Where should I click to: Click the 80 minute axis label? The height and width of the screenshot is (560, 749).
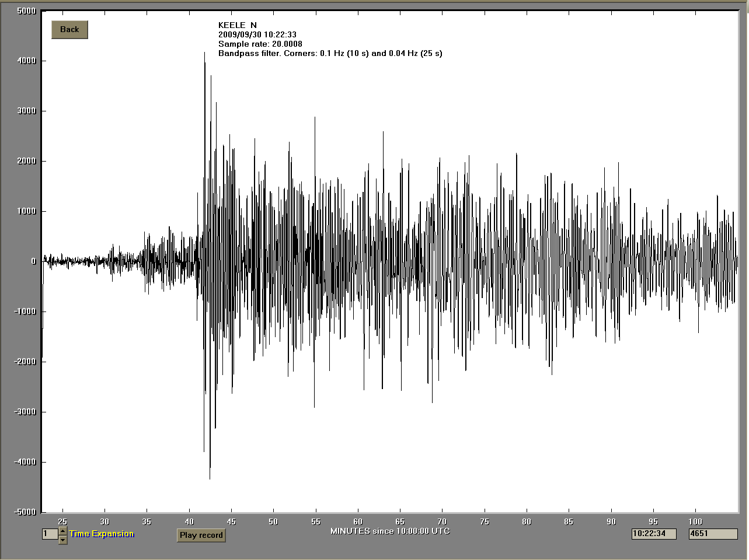(527, 521)
